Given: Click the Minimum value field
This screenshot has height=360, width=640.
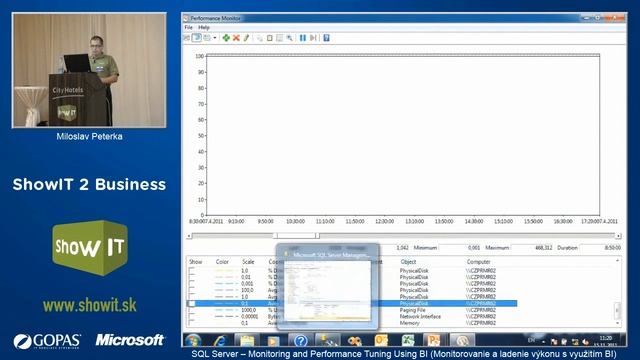Looking at the screenshot, I should pos(460,248).
